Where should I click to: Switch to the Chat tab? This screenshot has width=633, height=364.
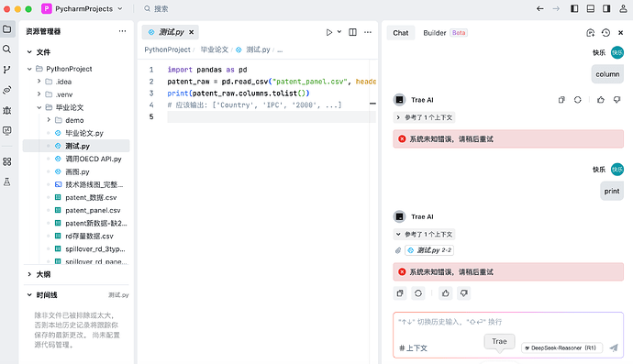pyautogui.click(x=401, y=33)
